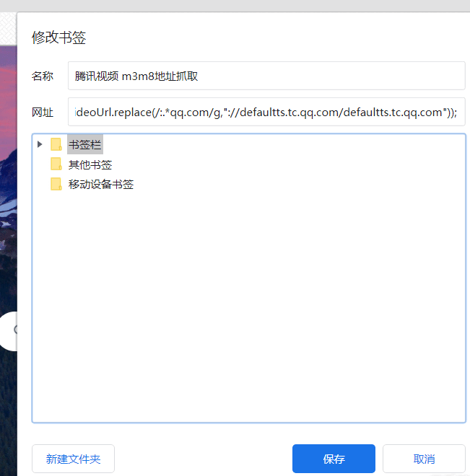Click the blank dialog area beside 新建文件夹
The height and width of the screenshot is (476, 470).
tap(202, 459)
